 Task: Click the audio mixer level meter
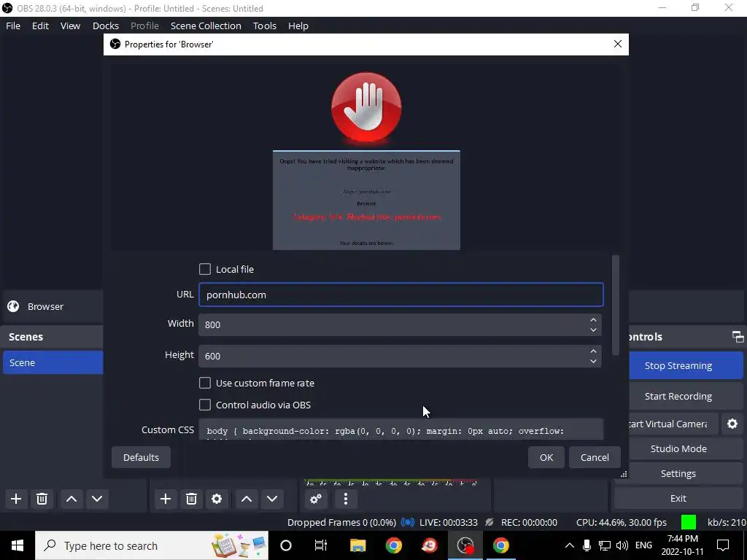[x=391, y=483]
